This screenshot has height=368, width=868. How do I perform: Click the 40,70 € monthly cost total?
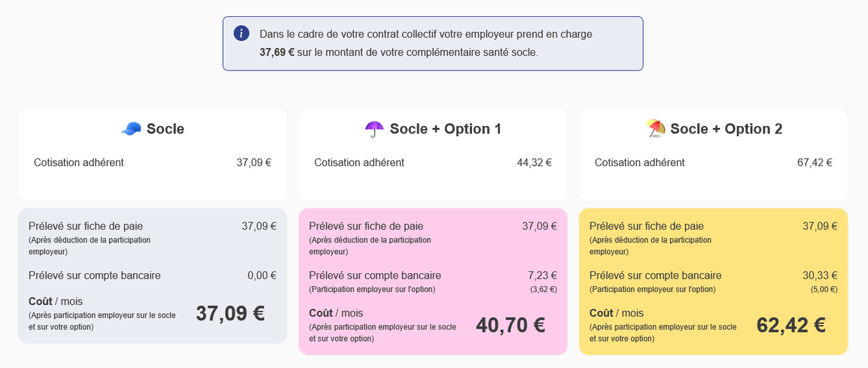[511, 325]
